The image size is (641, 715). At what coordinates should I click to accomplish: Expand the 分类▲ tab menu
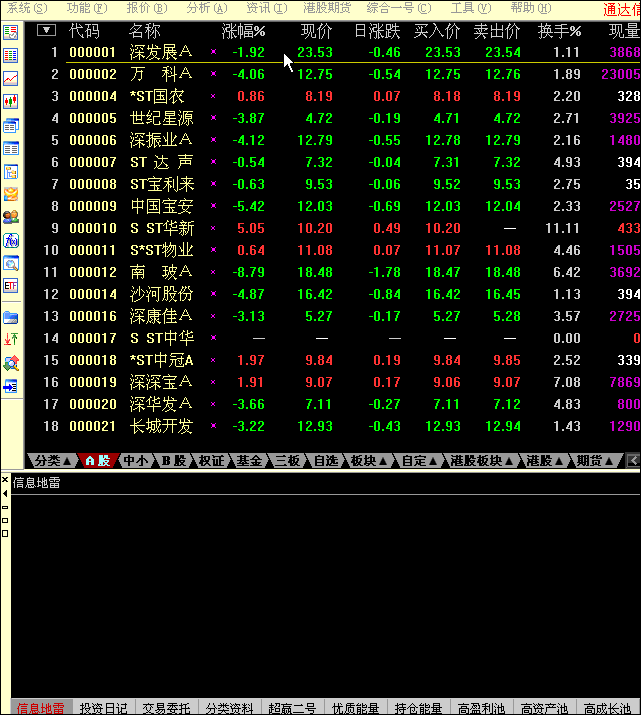[53, 461]
